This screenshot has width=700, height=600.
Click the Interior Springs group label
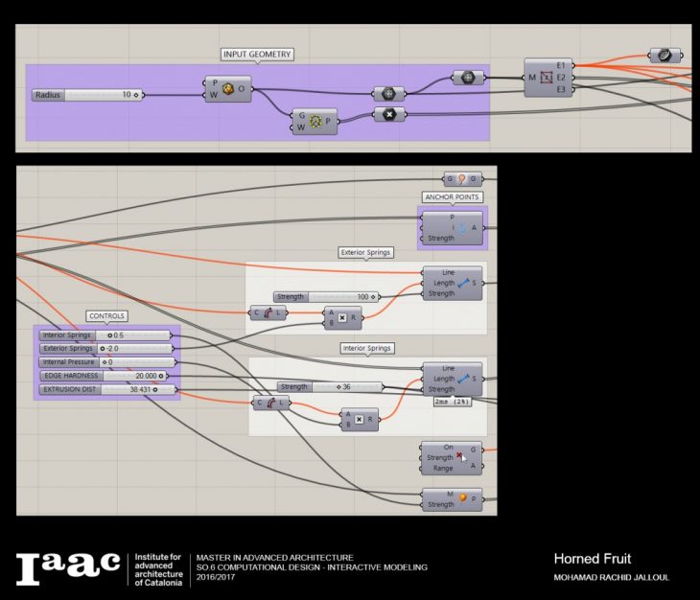(366, 348)
